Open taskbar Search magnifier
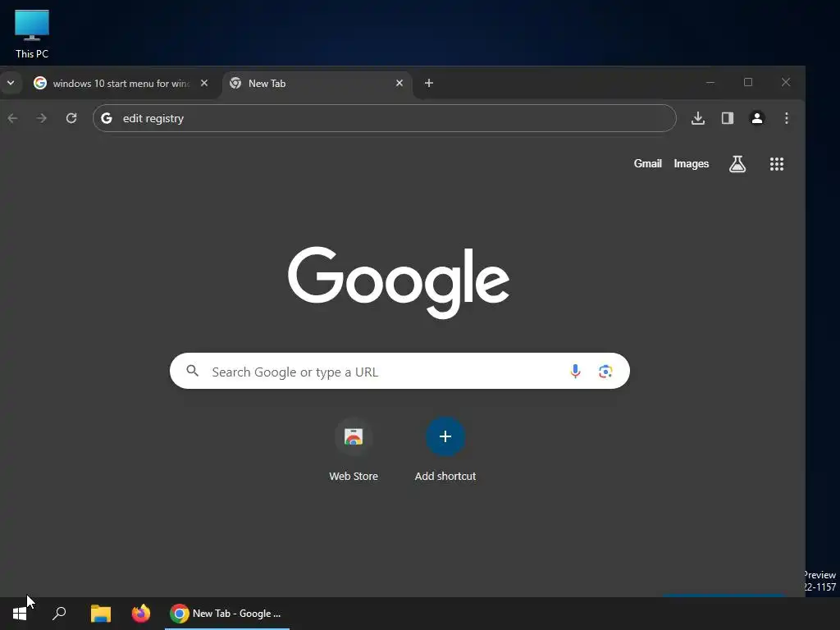The image size is (840, 630). (59, 614)
